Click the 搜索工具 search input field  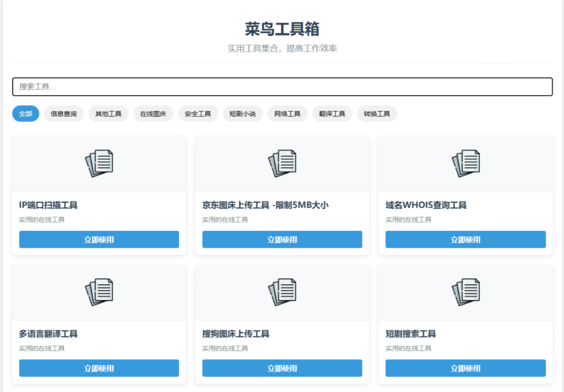[282, 86]
